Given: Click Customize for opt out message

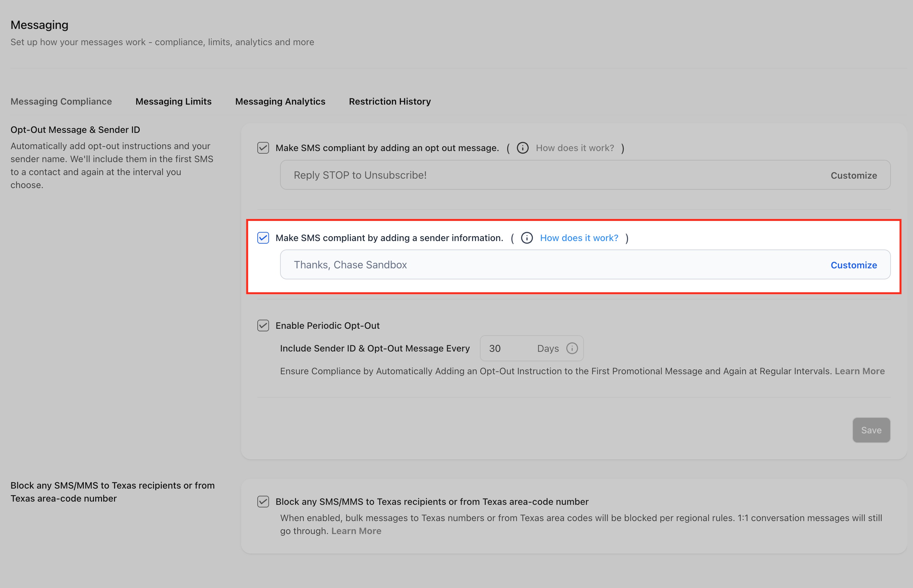Looking at the screenshot, I should click(x=854, y=175).
